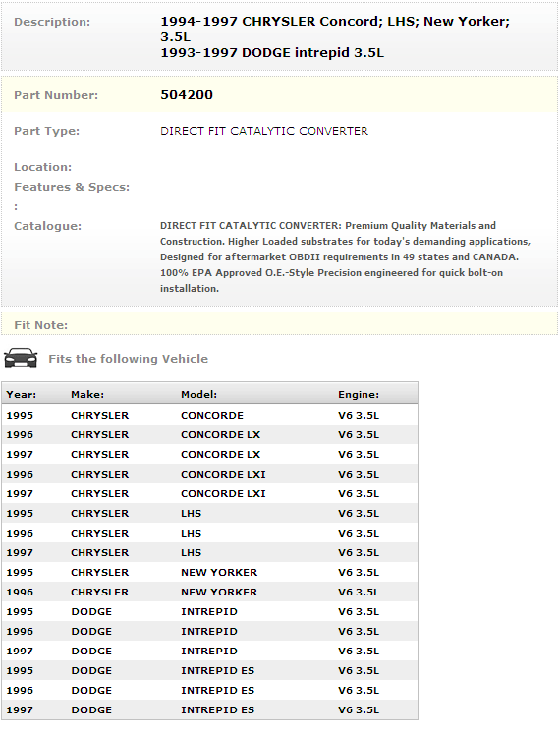Select the 1995 Chrysler LHS row
Viewport: 560px width, 737px height.
(x=209, y=514)
